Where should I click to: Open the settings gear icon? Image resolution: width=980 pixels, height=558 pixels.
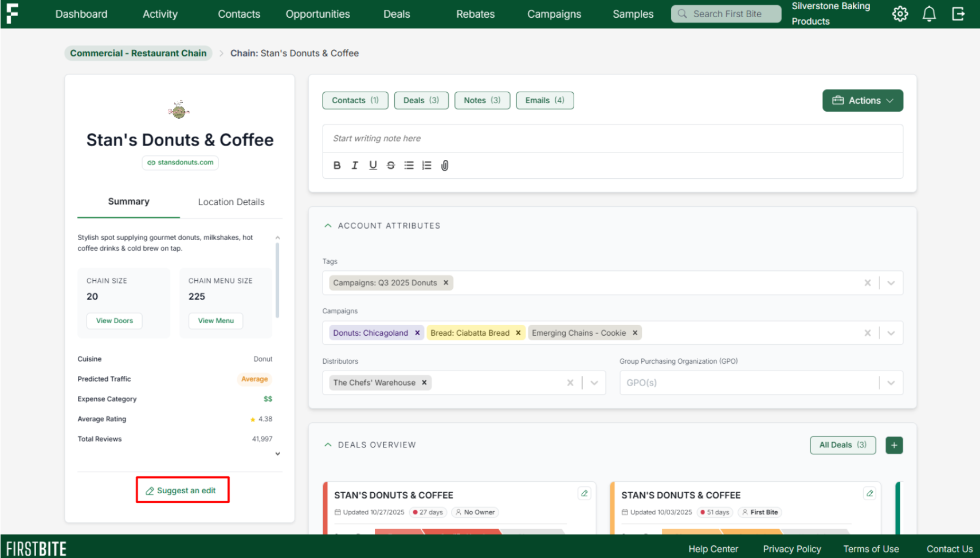(900, 14)
